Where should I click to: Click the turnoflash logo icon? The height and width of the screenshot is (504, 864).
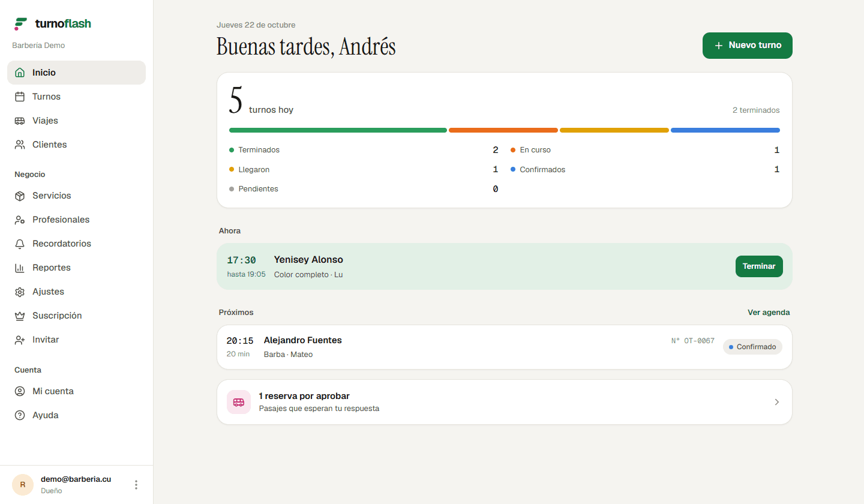coord(21,24)
